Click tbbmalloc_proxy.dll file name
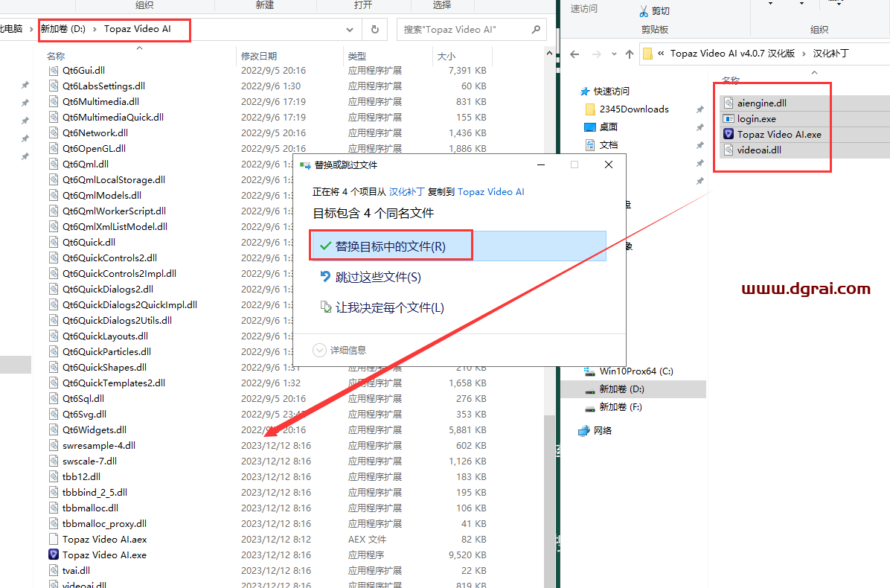 coord(104,524)
